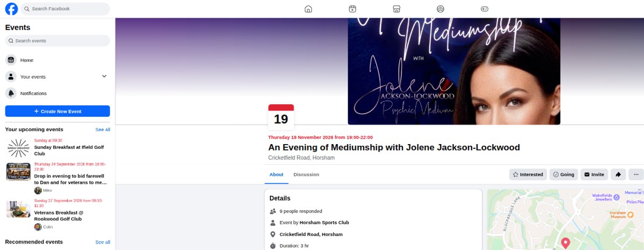Go to the Home feed icon
Screen dimensions: 644x250
(308, 9)
